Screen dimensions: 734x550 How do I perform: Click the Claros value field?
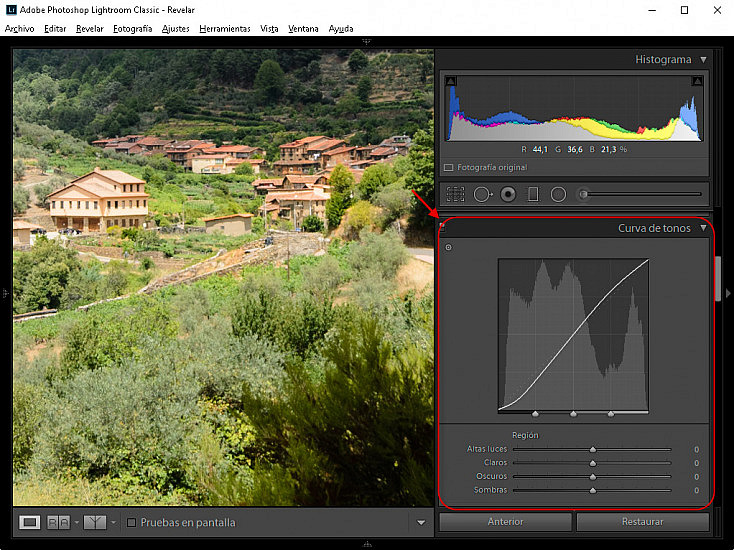point(696,463)
